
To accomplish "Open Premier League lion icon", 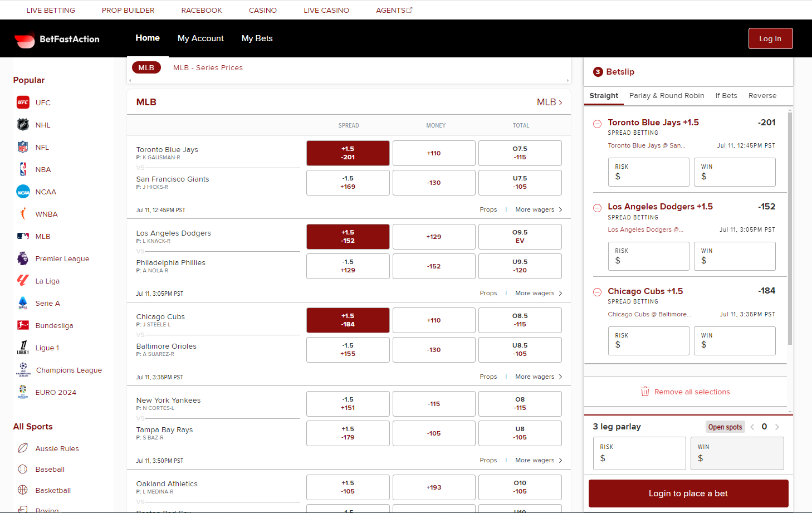I will pyautogui.click(x=23, y=258).
